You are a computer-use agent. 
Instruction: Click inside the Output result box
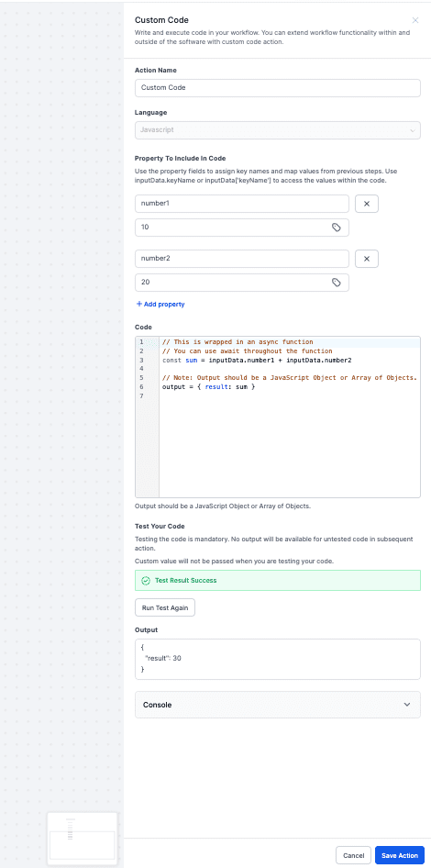(278, 659)
